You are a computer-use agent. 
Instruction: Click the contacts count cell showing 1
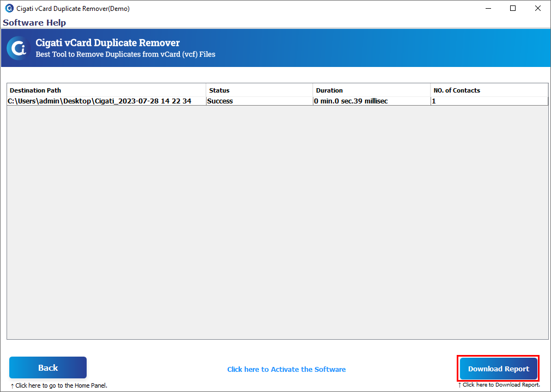489,101
